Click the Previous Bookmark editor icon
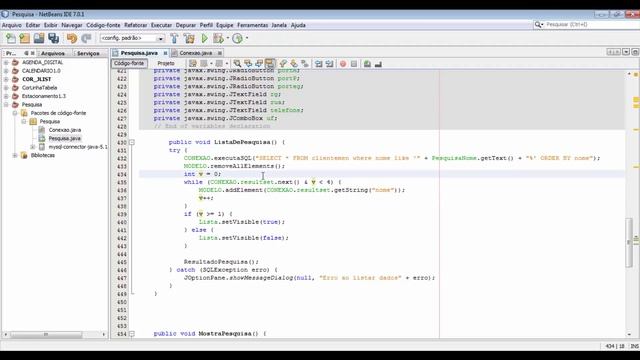640x360 pixels. (283, 64)
